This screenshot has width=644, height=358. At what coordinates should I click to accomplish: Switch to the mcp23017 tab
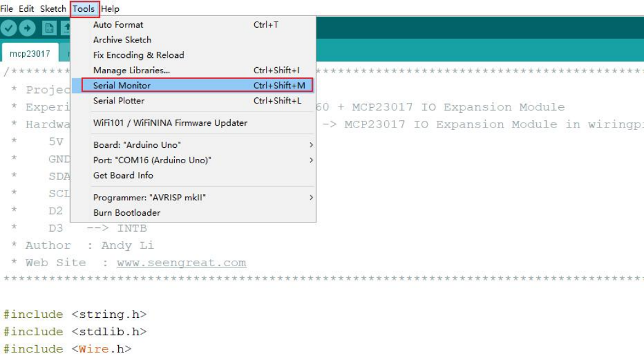pos(30,54)
